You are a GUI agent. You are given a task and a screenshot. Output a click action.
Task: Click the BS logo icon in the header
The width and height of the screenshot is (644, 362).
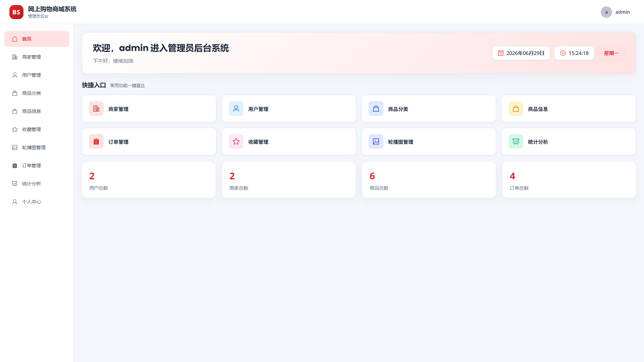tap(16, 12)
